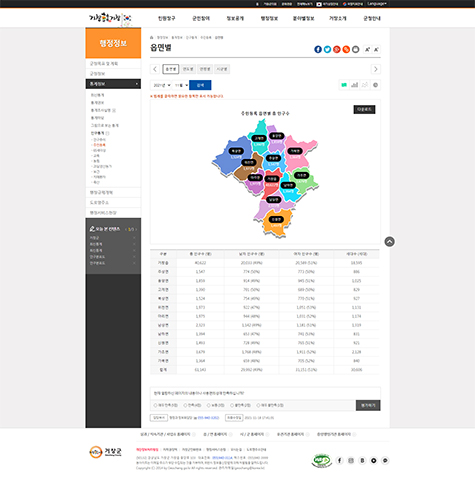Open the month dropdown

click(181, 85)
